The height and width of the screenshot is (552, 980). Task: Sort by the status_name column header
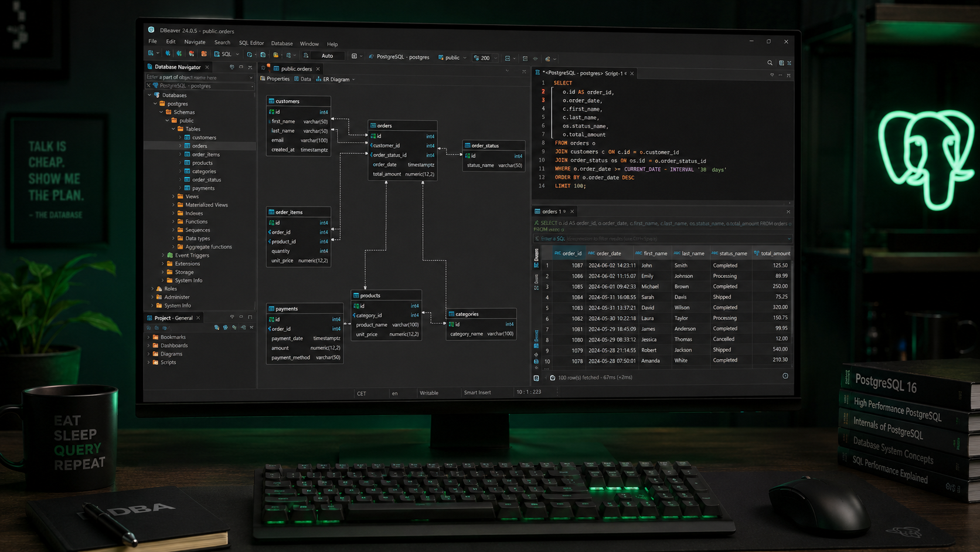click(x=730, y=253)
